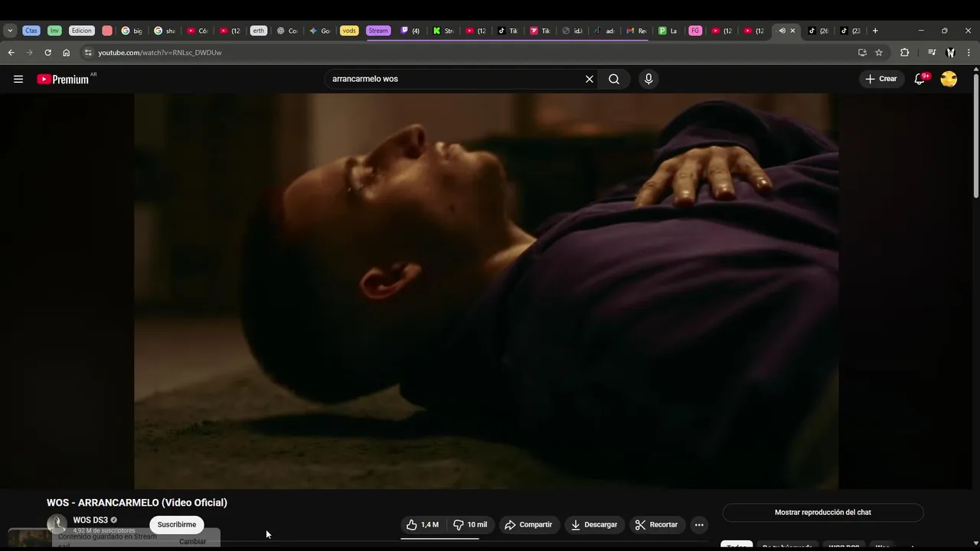Screen dimensions: 980x551
Task: Switch to the Kick Str tab
Action: point(443,31)
